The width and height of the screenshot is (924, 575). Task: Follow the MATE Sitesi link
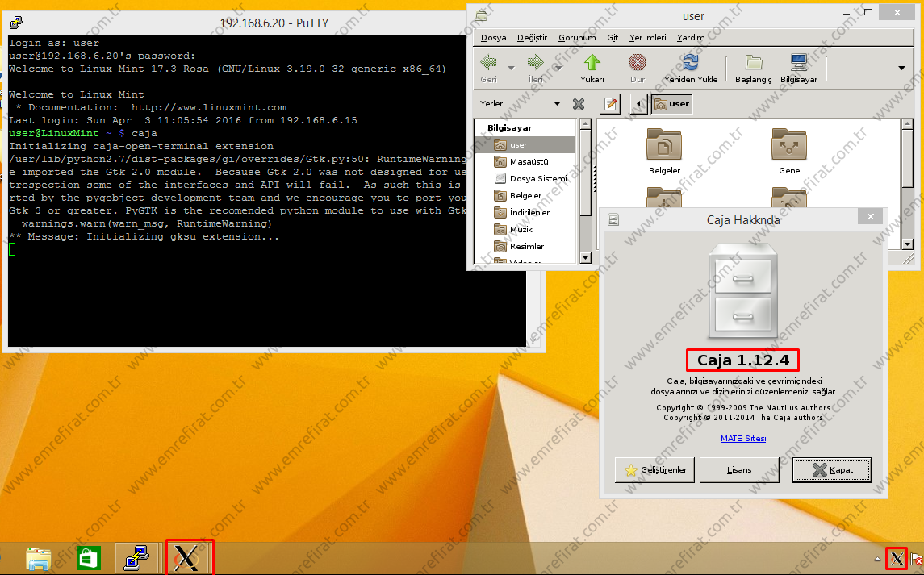pyautogui.click(x=742, y=438)
